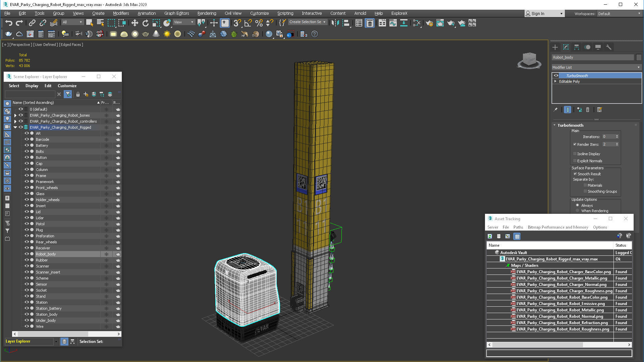Open the Render Setup teapot icon
The height and width of the screenshot is (362, 644).
pyautogui.click(x=429, y=23)
